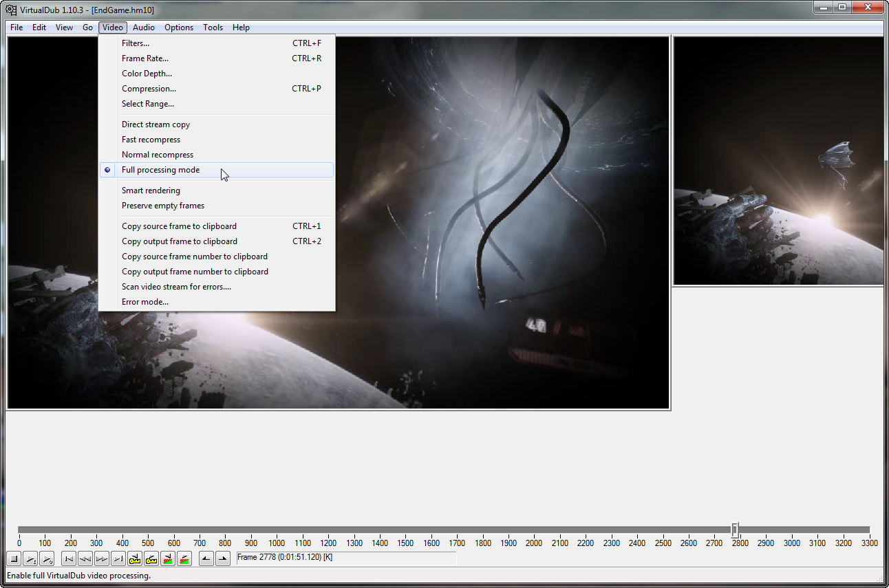Image resolution: width=889 pixels, height=588 pixels.
Task: Click the Stop playback button
Action: 14,559
